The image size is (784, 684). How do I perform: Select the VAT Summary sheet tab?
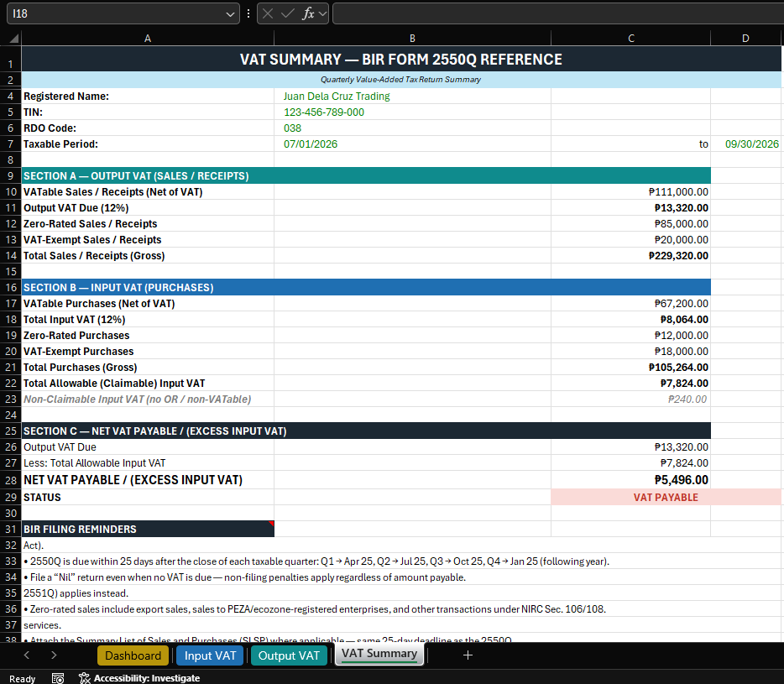pos(379,654)
